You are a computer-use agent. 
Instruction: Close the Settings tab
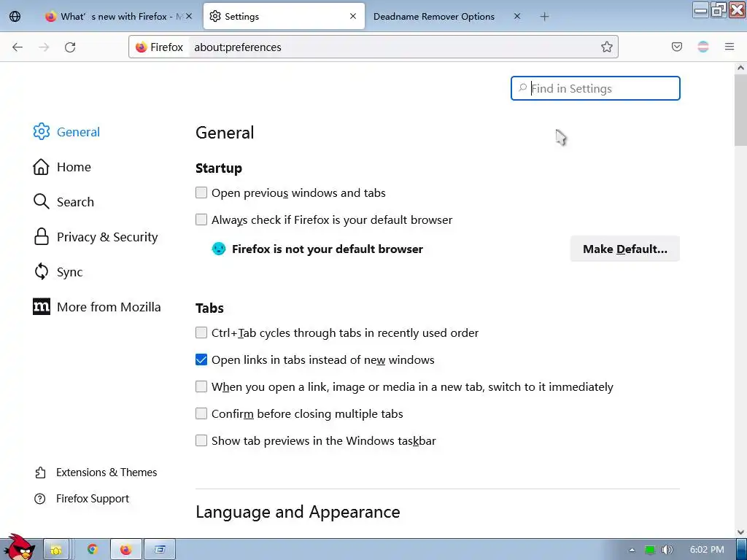click(353, 16)
